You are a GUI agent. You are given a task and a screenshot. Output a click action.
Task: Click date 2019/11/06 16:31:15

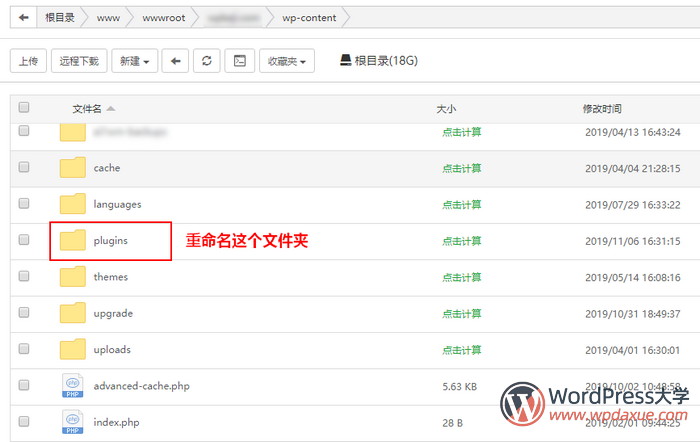(633, 241)
